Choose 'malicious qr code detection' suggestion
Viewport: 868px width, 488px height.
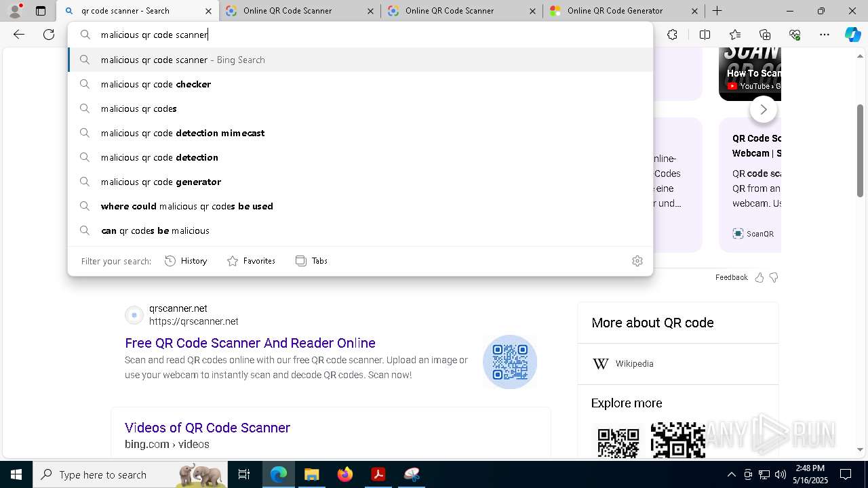[x=360, y=157]
